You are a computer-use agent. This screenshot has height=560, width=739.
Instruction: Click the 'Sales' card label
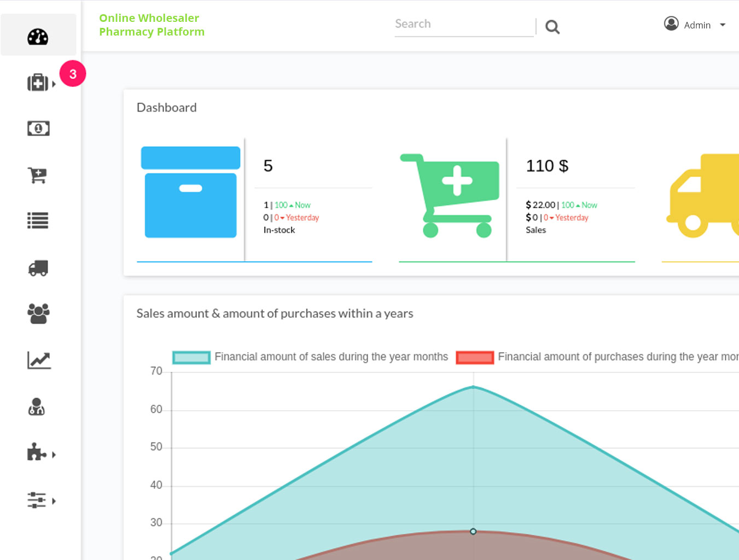click(536, 230)
